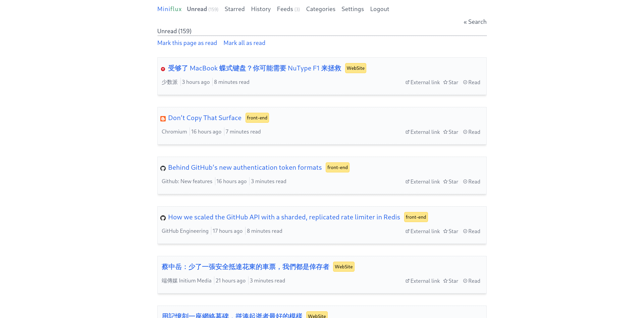Open the External link for Don't Copy That Surface
The height and width of the screenshot is (318, 644).
pos(423,132)
